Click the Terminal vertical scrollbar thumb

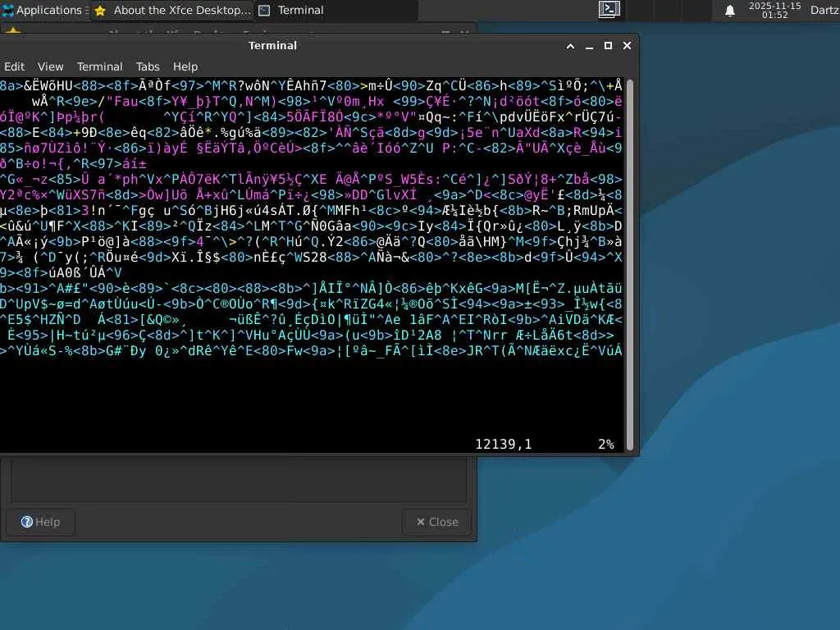[630, 265]
